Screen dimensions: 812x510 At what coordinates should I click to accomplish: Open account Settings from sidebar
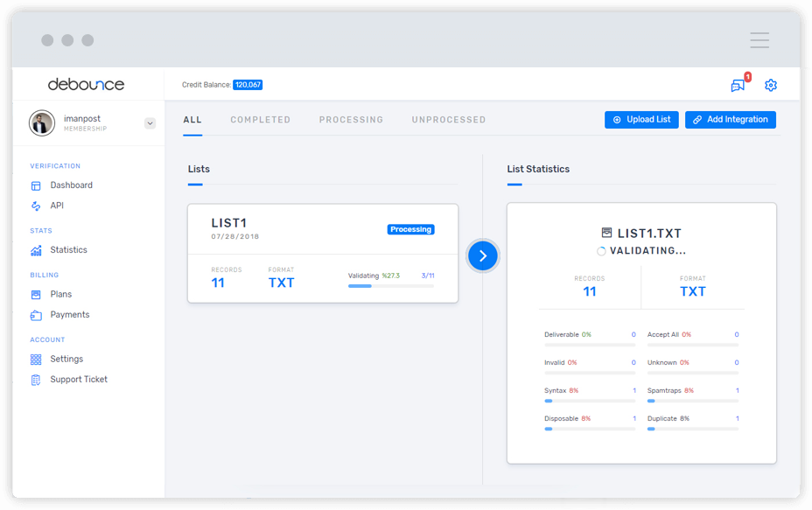[68, 359]
